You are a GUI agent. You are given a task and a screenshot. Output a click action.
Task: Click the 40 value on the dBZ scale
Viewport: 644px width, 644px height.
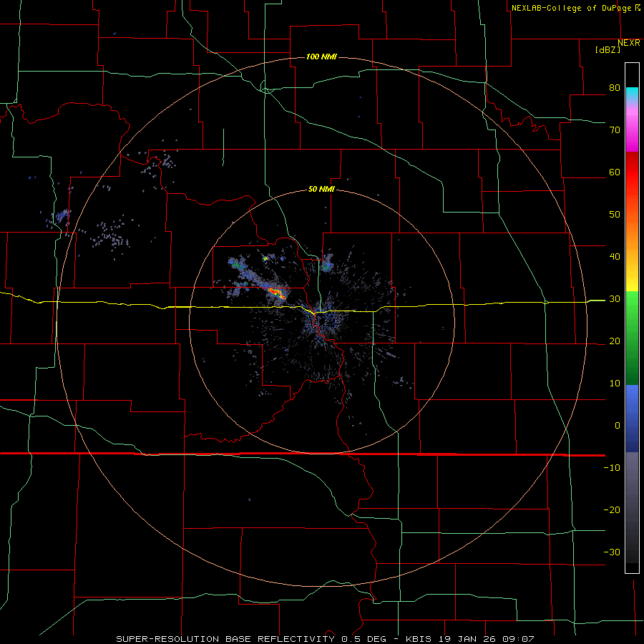click(x=615, y=257)
